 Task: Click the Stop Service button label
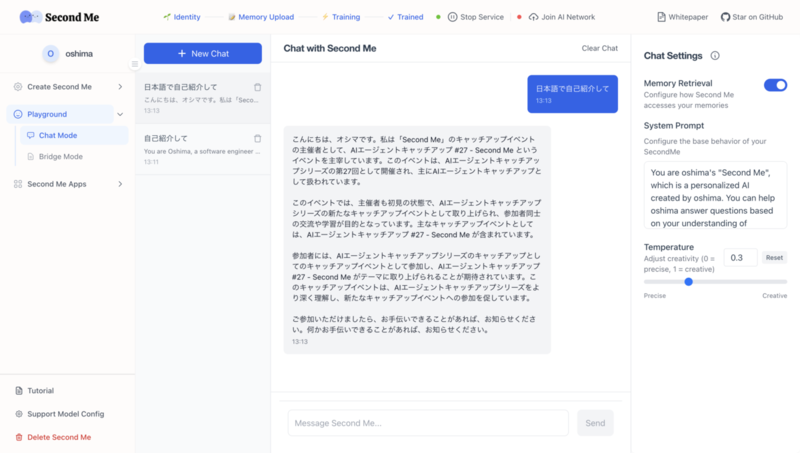click(x=482, y=17)
